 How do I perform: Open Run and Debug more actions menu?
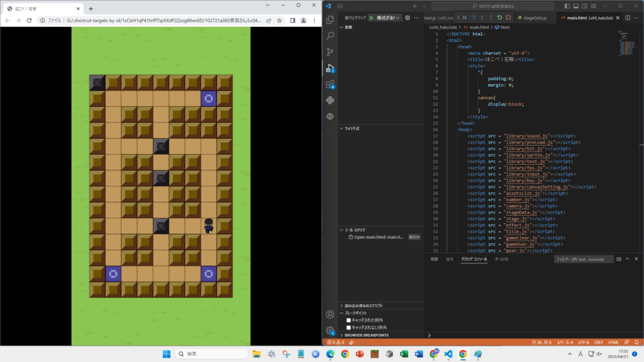(416, 18)
